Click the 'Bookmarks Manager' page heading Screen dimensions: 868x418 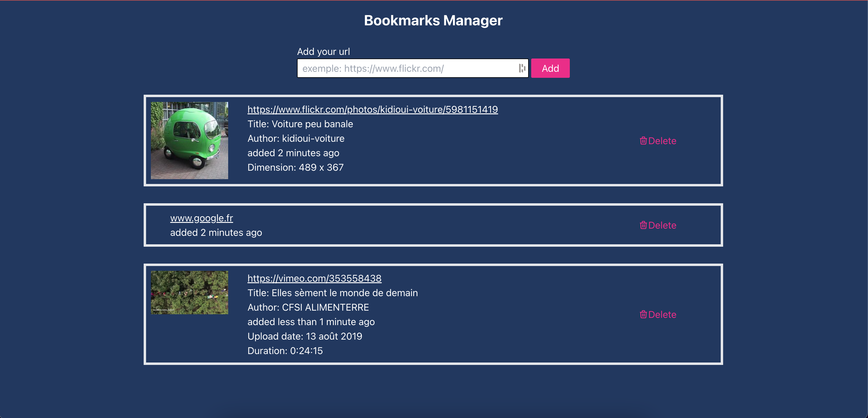(433, 21)
